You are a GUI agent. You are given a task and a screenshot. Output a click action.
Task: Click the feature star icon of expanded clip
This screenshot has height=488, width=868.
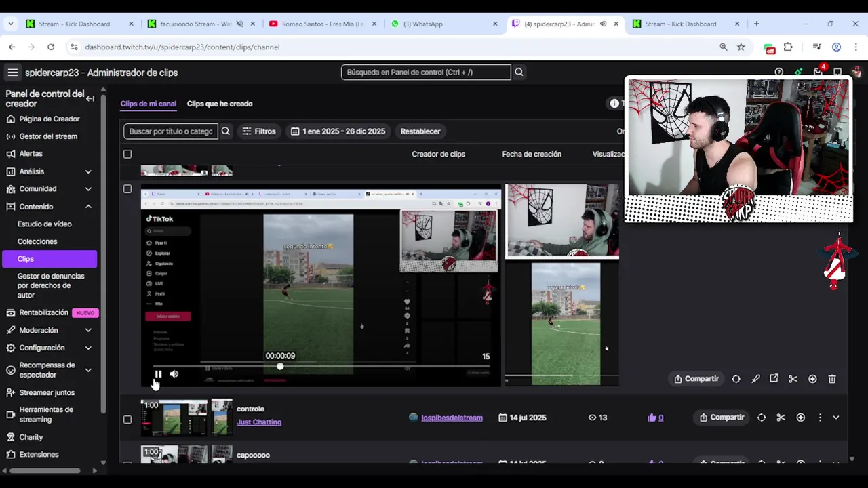click(x=812, y=379)
